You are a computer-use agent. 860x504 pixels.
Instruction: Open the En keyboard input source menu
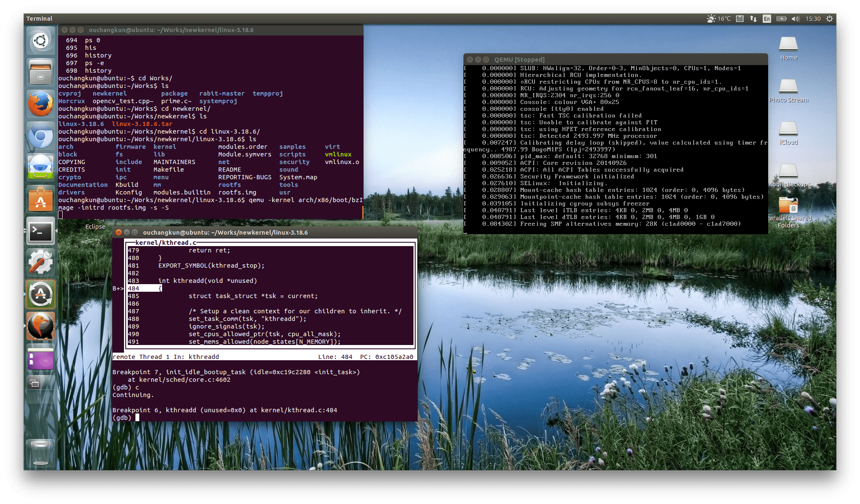coord(767,19)
